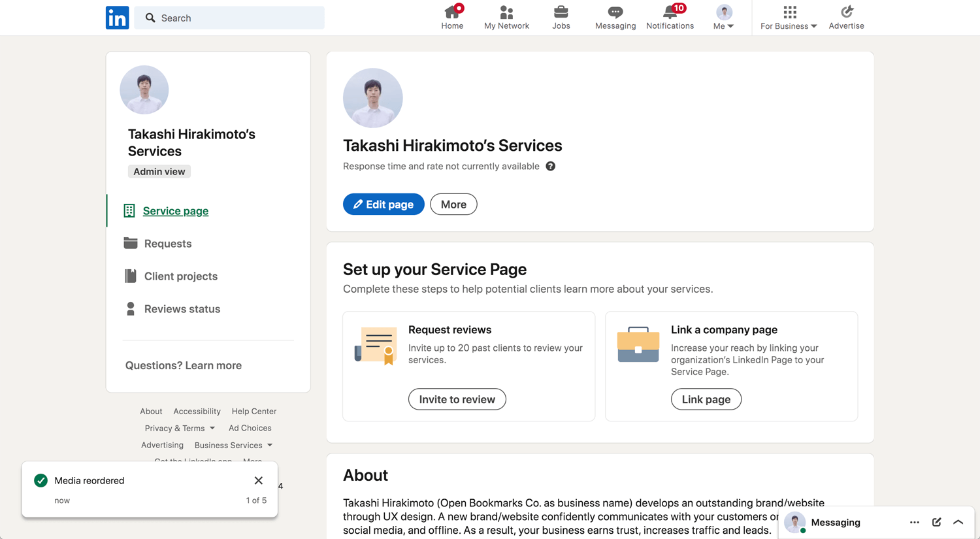Expand Privacy & Terms dropdown
This screenshot has width=980, height=539.
point(180,428)
